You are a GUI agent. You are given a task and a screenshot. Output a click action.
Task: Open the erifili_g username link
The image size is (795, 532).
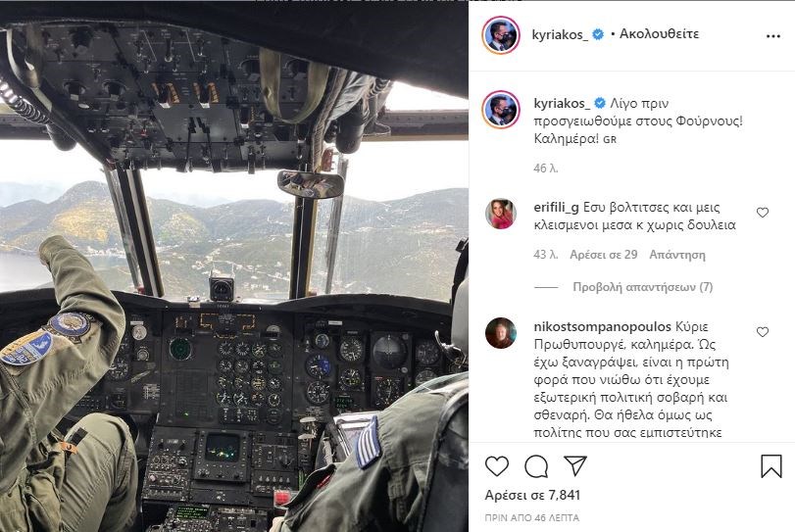556,208
